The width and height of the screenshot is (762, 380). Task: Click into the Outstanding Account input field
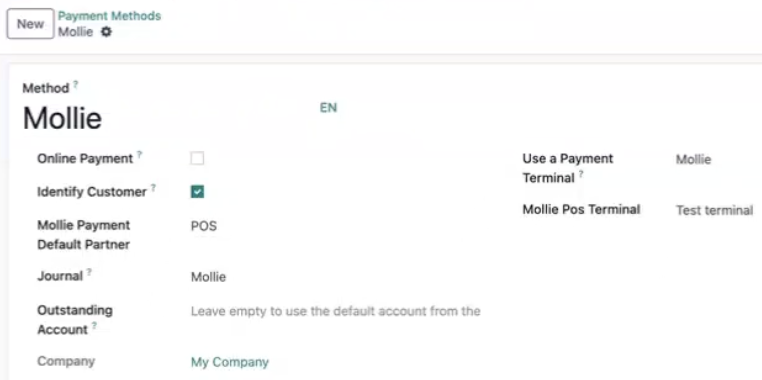point(335,311)
